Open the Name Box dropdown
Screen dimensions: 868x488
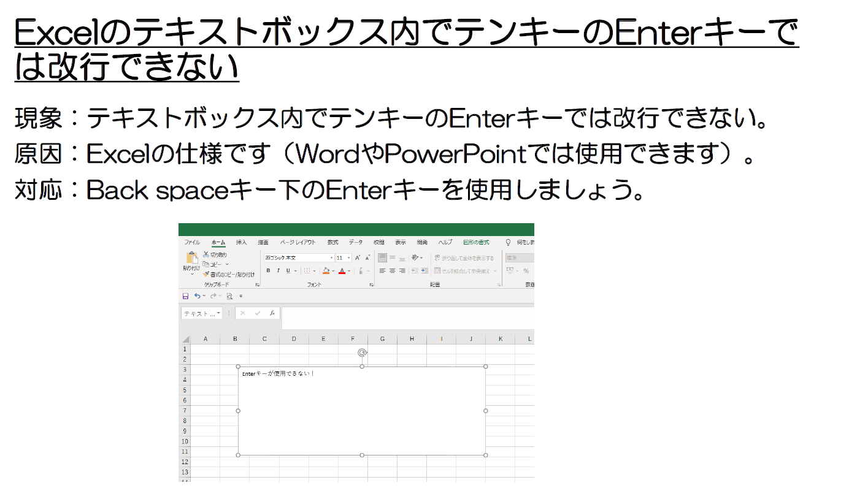(218, 313)
